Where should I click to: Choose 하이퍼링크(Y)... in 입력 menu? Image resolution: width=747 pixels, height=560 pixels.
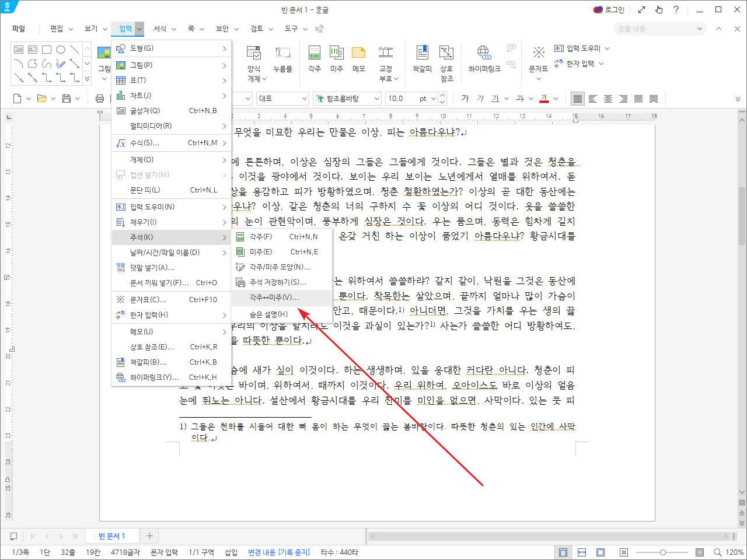pyautogui.click(x=172, y=377)
